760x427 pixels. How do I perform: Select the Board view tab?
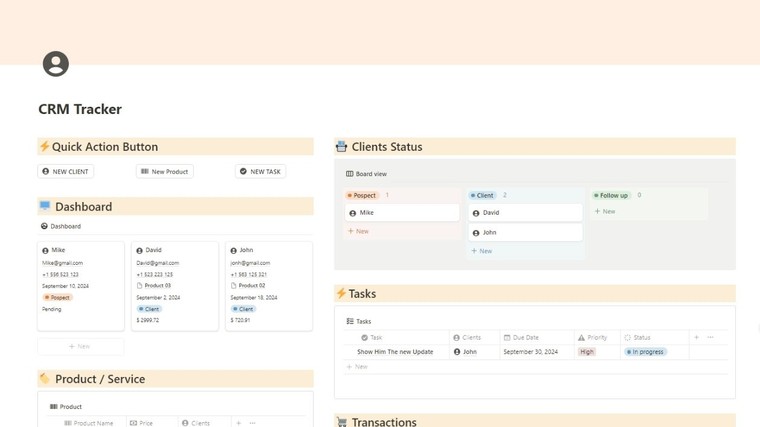pos(366,174)
